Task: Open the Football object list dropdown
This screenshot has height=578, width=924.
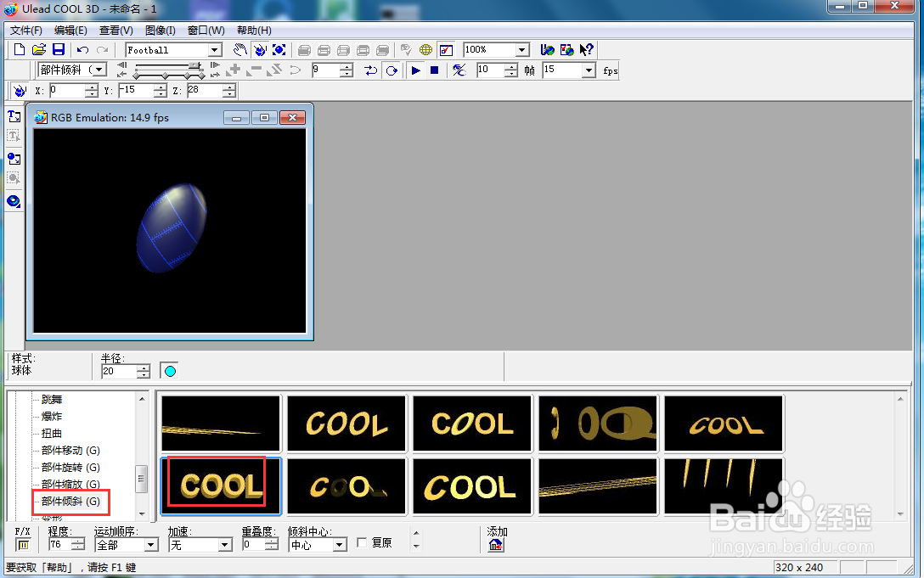Action: click(215, 51)
